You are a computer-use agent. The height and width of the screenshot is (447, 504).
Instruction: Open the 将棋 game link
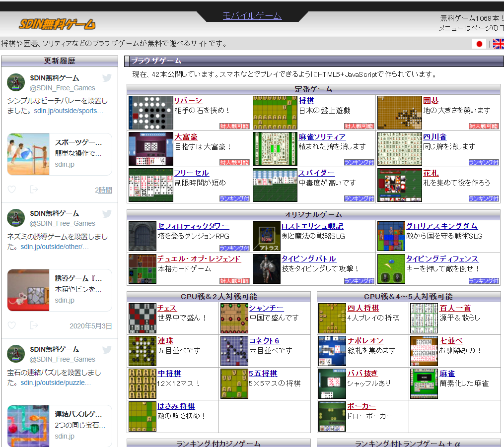(306, 101)
